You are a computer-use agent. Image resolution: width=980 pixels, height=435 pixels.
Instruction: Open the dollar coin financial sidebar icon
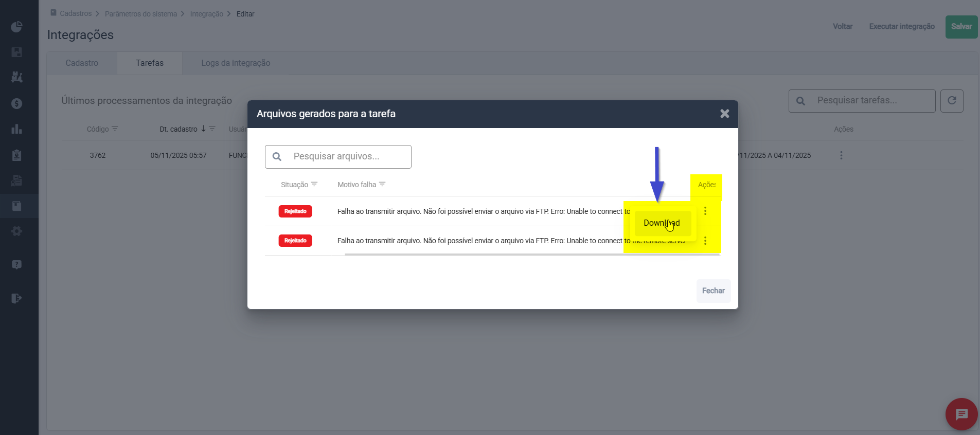point(16,103)
